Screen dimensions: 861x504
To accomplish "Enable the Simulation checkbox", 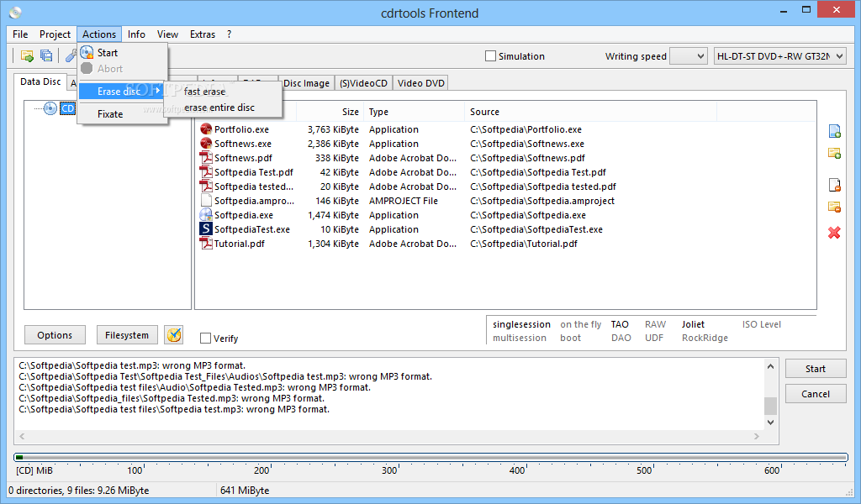I will (490, 56).
